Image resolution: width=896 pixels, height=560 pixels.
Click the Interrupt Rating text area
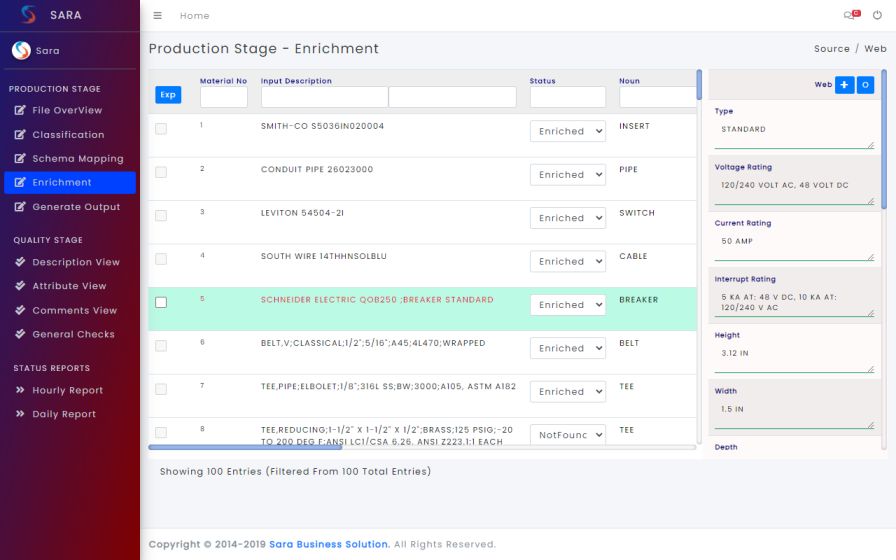click(x=794, y=302)
